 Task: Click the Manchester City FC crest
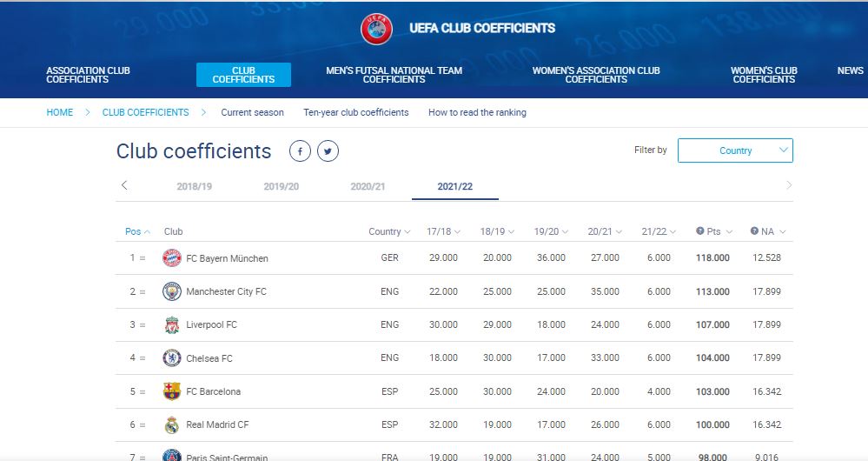tap(172, 291)
